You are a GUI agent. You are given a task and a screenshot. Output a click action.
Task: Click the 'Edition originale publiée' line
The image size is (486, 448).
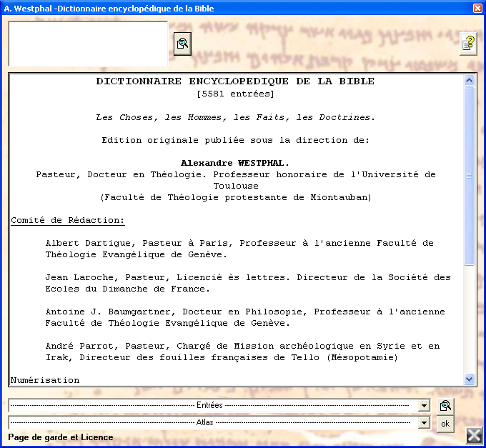tap(236, 140)
